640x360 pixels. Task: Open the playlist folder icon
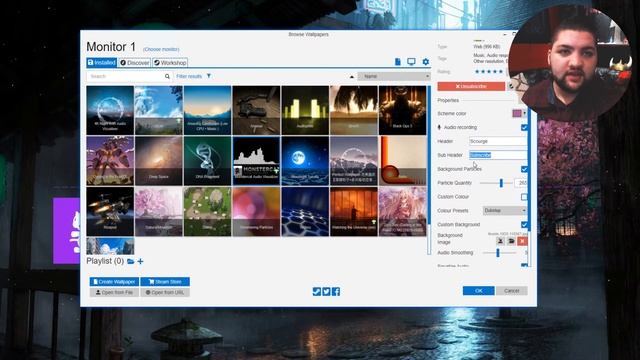(x=131, y=261)
